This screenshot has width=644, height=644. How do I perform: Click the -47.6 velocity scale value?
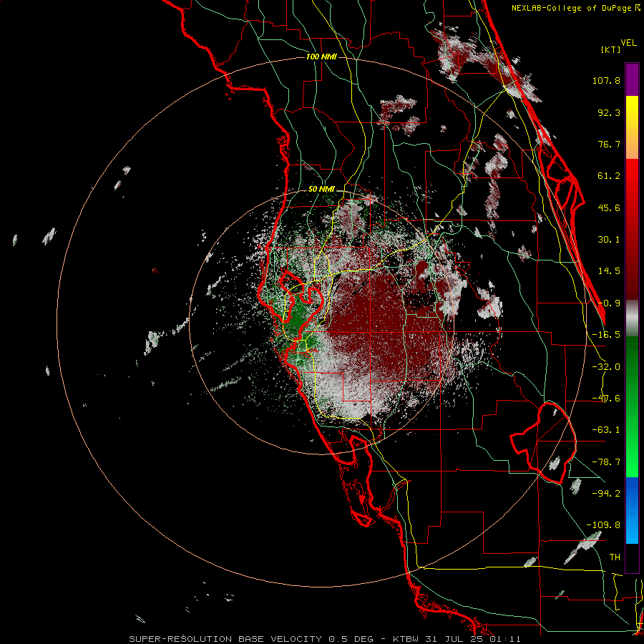coord(606,399)
